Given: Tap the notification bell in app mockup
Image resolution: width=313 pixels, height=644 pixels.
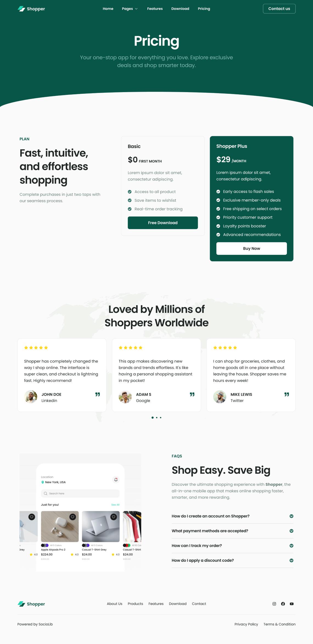Looking at the screenshot, I should pos(116,480).
